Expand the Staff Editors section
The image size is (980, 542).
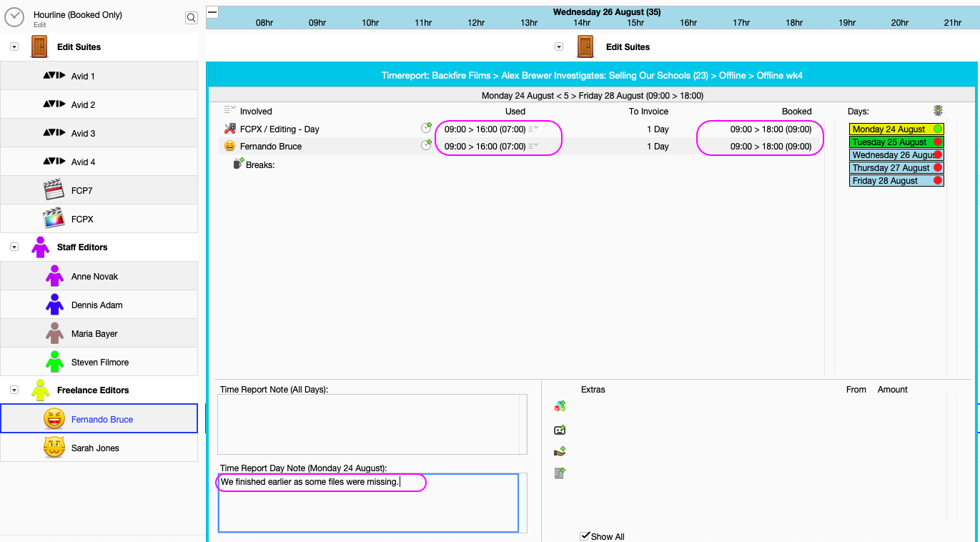[x=13, y=246]
